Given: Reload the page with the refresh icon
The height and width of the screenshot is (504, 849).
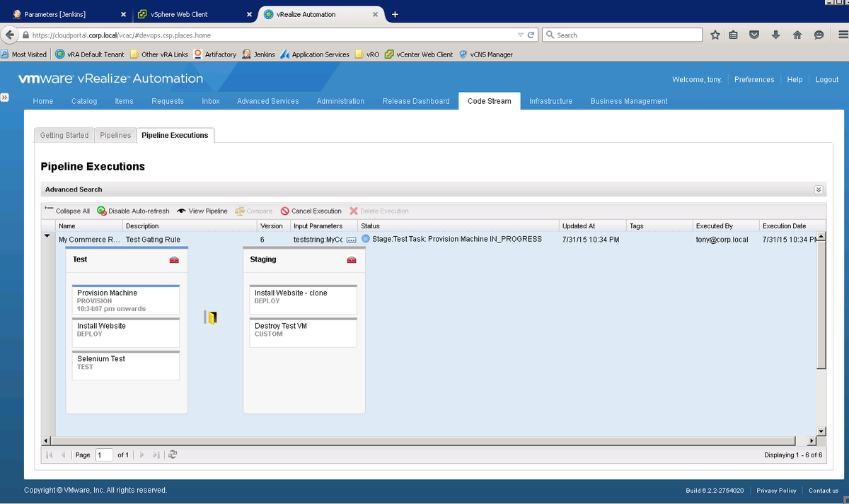Looking at the screenshot, I should coord(531,35).
